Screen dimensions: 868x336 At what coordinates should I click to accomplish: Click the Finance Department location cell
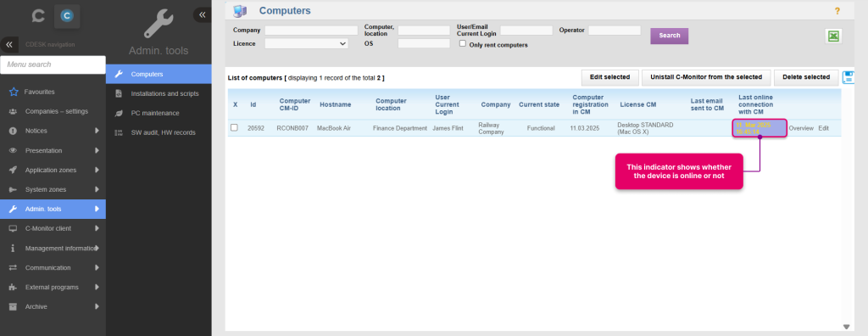pyautogui.click(x=400, y=128)
